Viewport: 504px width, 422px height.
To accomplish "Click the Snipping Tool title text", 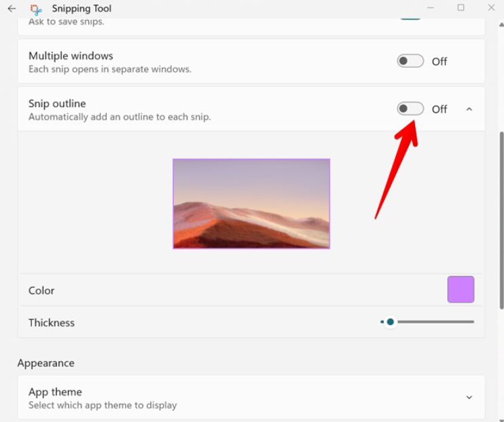I will (82, 8).
